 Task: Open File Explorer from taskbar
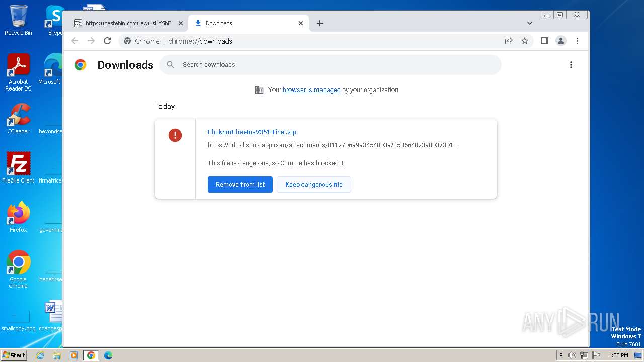click(x=57, y=355)
